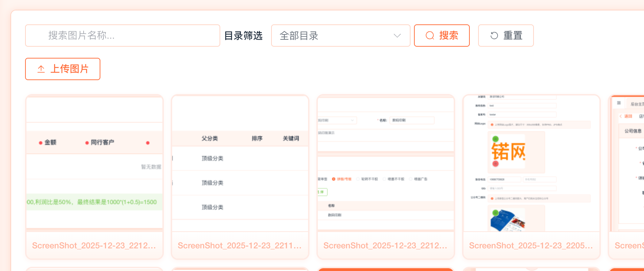The image size is (644, 271).
Task: Open the thumbnail showing a form with radio options
Action: [x=386, y=164]
